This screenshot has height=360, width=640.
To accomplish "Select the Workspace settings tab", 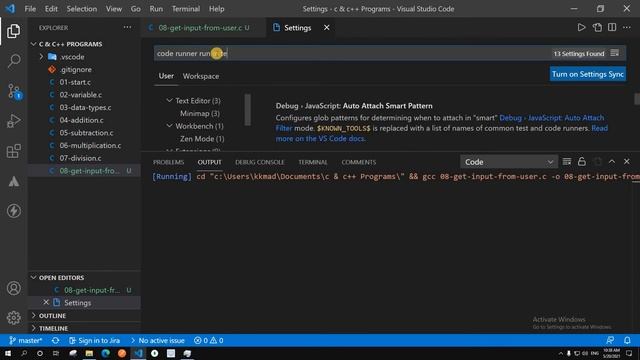I will click(x=201, y=76).
